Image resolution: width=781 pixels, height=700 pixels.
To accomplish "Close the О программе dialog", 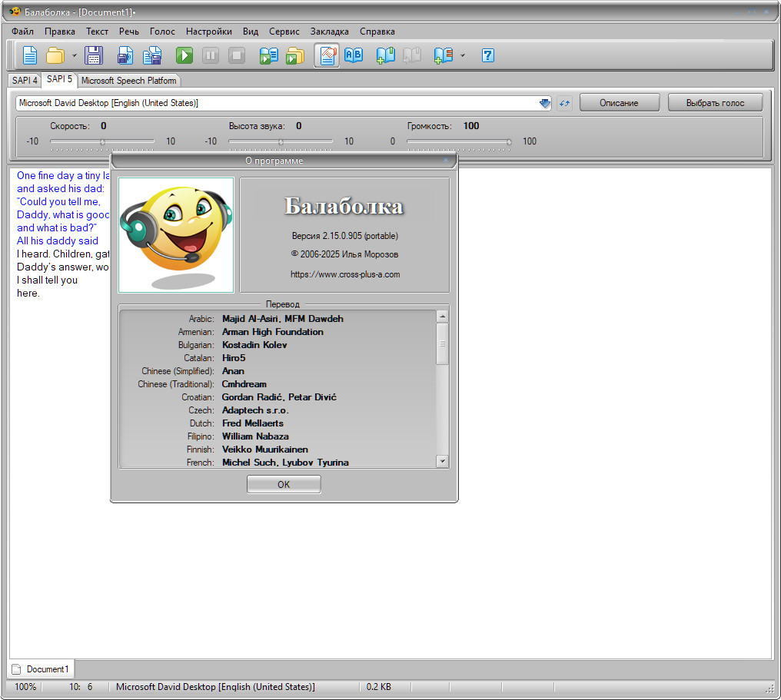I will [x=446, y=161].
